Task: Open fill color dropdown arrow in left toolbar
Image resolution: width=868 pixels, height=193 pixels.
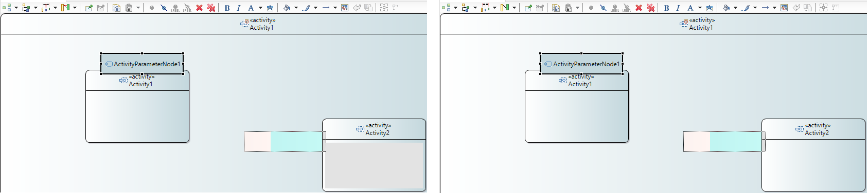Action: [x=296, y=8]
